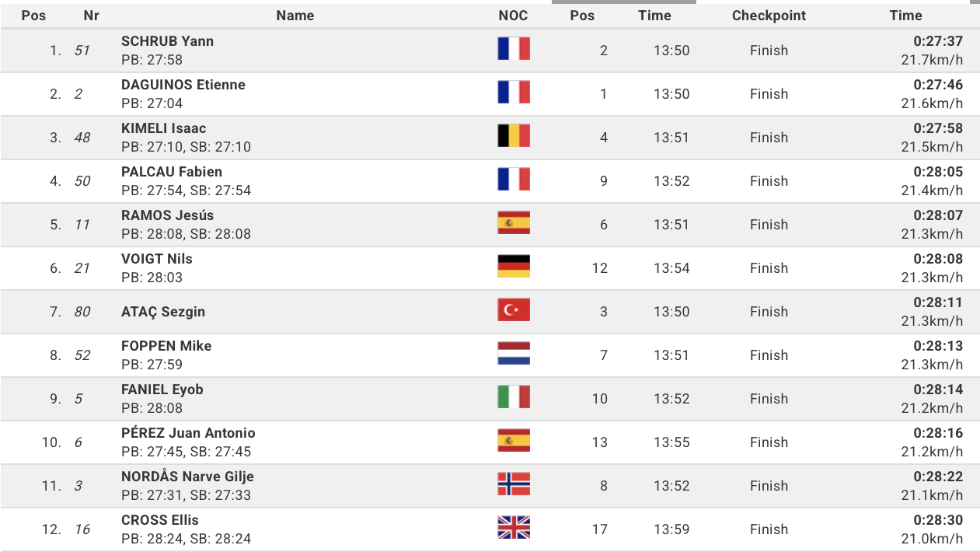
Task: Click the Italian flag beside FANIEL Eyob
Action: (513, 398)
